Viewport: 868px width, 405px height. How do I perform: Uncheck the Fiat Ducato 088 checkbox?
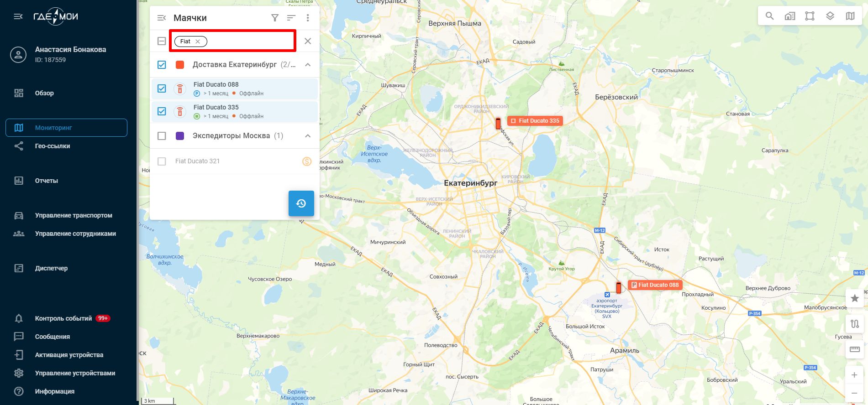(162, 88)
